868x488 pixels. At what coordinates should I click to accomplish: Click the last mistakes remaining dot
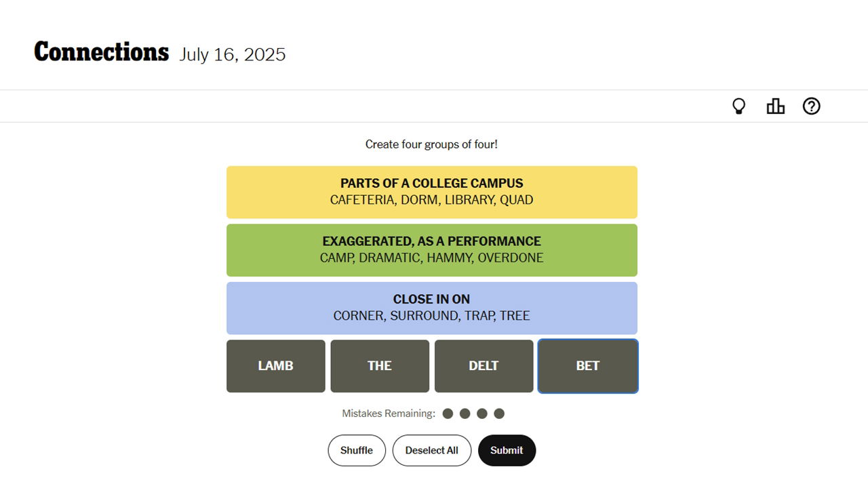pos(499,413)
